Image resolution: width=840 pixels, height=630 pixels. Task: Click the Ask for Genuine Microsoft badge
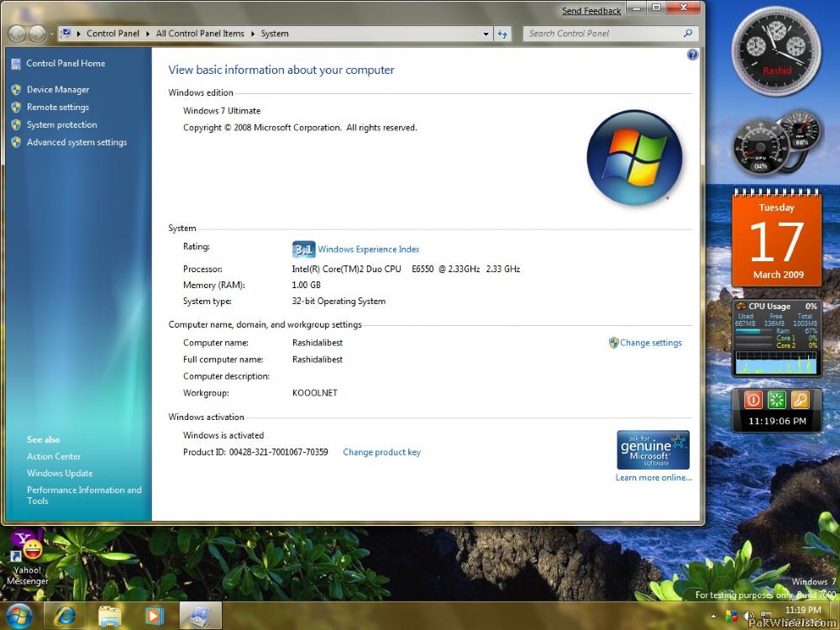653,449
